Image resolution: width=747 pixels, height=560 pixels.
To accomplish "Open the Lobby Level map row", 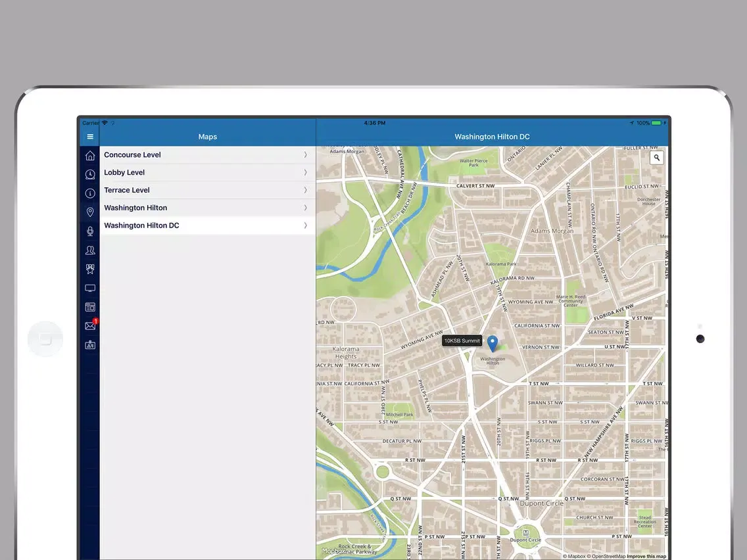I will click(x=208, y=172).
